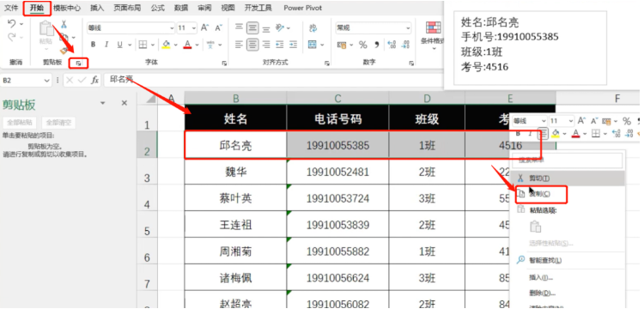Click the Merge and Center icon
The width and height of the screenshot is (644, 327).
coord(313,45)
